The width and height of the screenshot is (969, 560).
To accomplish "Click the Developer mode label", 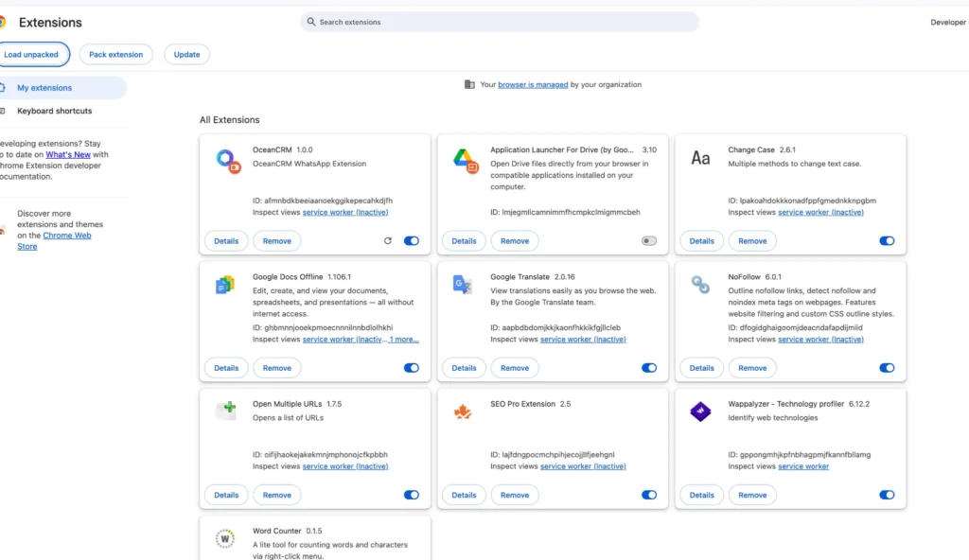I will [x=948, y=23].
